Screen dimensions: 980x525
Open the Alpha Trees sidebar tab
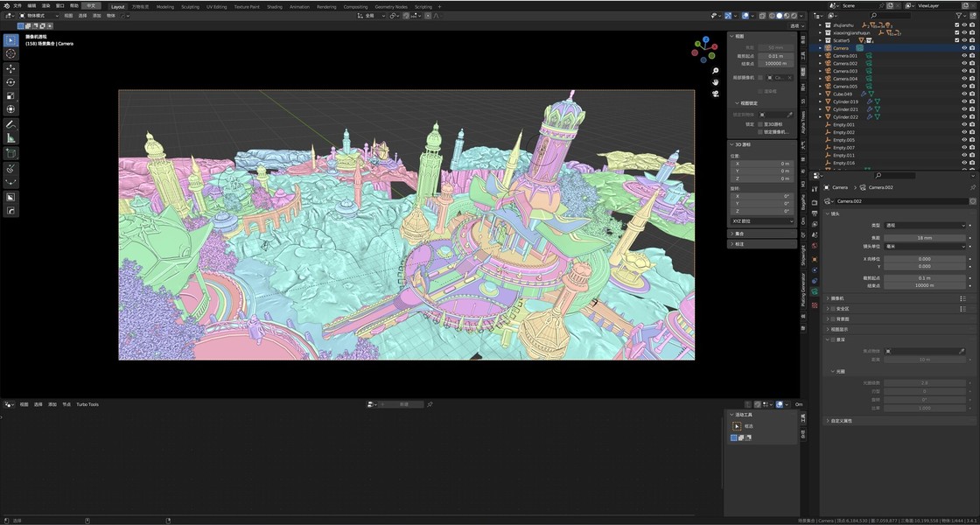804,122
